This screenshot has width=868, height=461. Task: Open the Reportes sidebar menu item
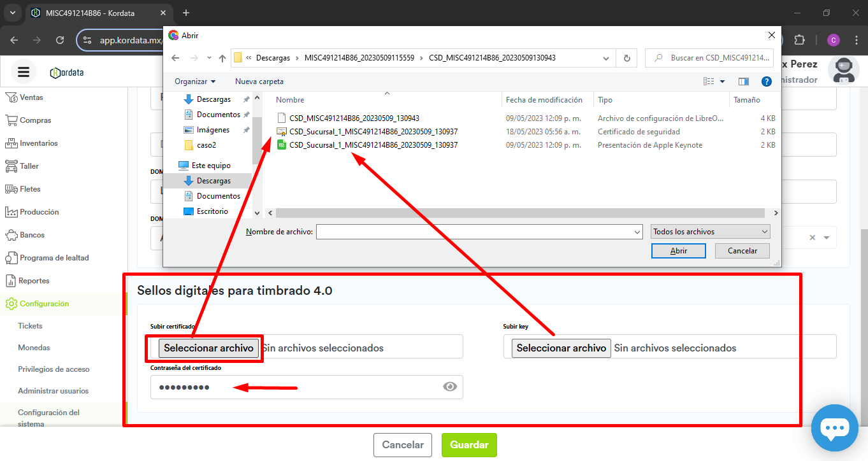(x=34, y=281)
